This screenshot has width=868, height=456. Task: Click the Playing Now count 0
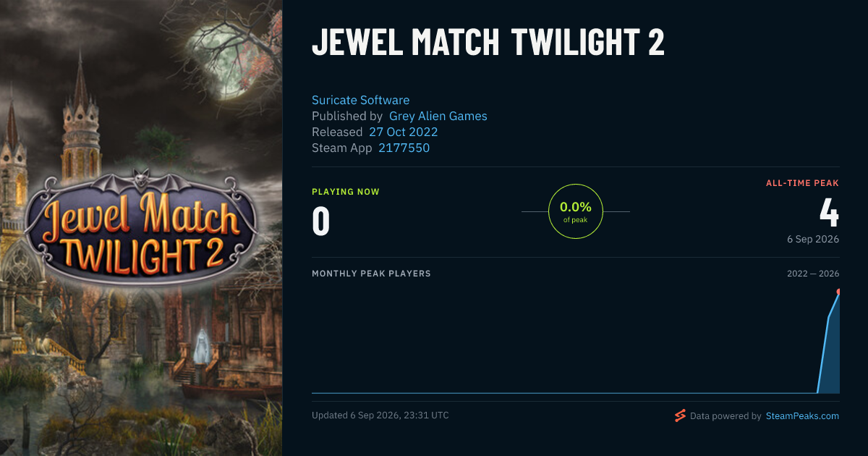[321, 221]
